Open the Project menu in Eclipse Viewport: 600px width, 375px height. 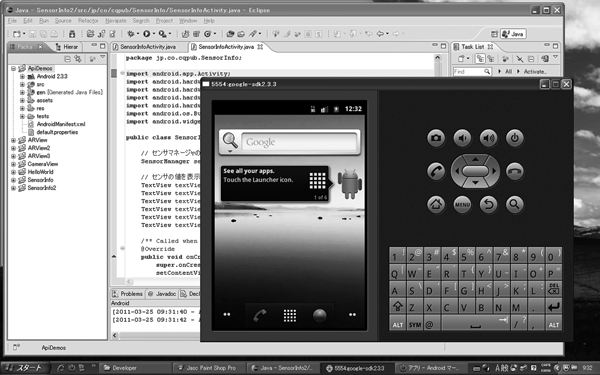click(x=164, y=21)
